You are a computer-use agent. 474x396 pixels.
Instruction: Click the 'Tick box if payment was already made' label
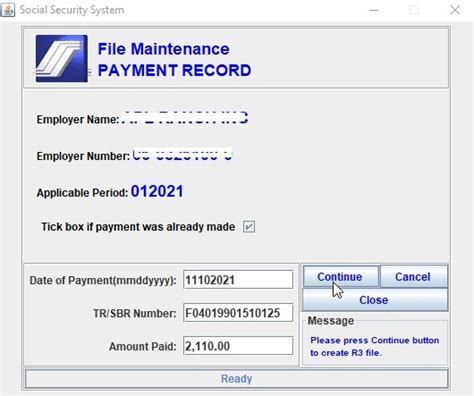point(138,227)
